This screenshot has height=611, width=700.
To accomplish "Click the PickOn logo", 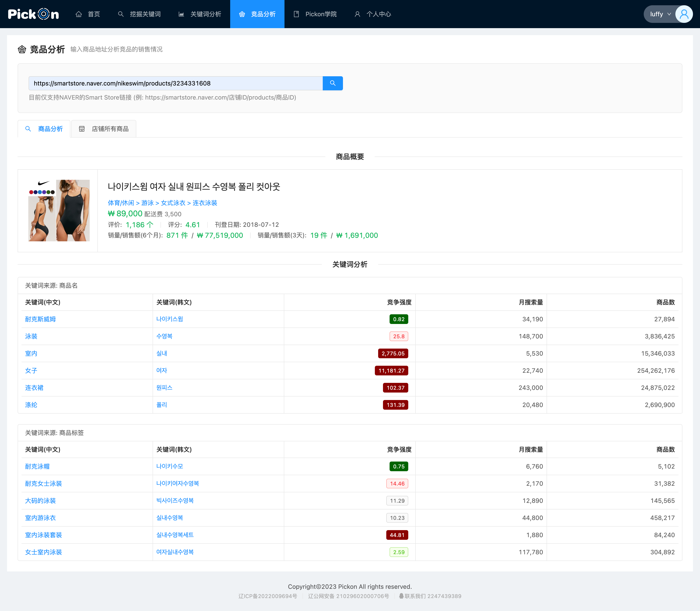I will coord(33,14).
